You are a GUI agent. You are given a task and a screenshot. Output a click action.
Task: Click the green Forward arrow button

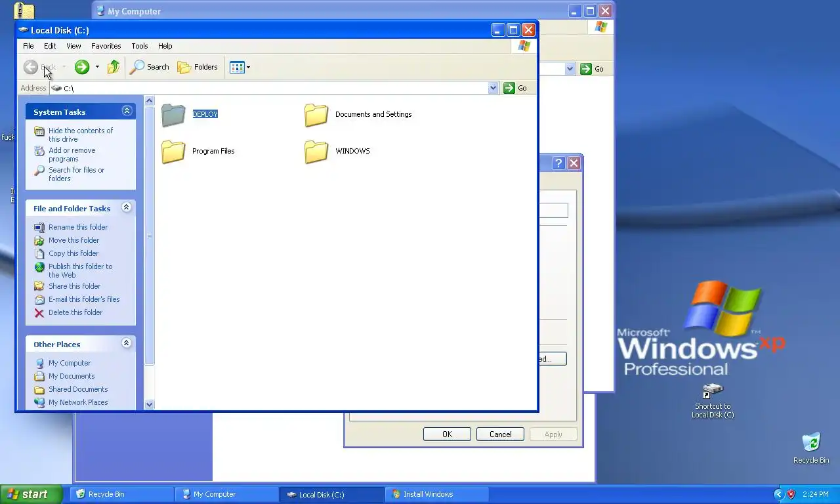click(82, 67)
